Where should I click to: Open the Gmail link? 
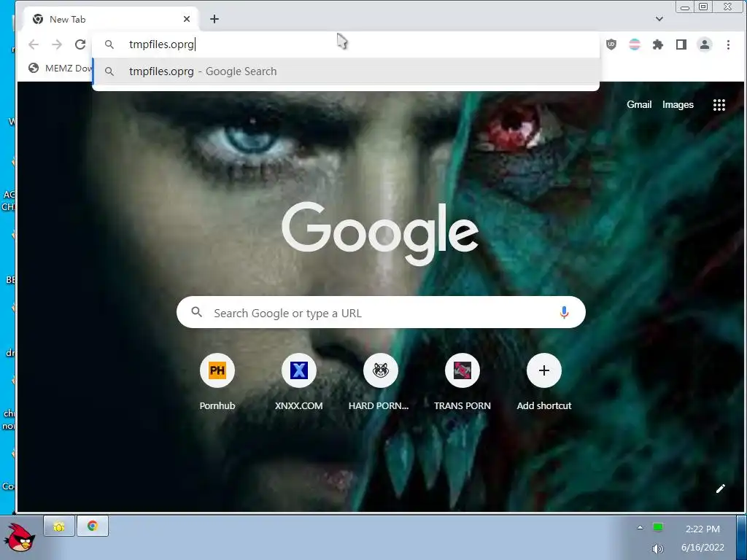639,105
